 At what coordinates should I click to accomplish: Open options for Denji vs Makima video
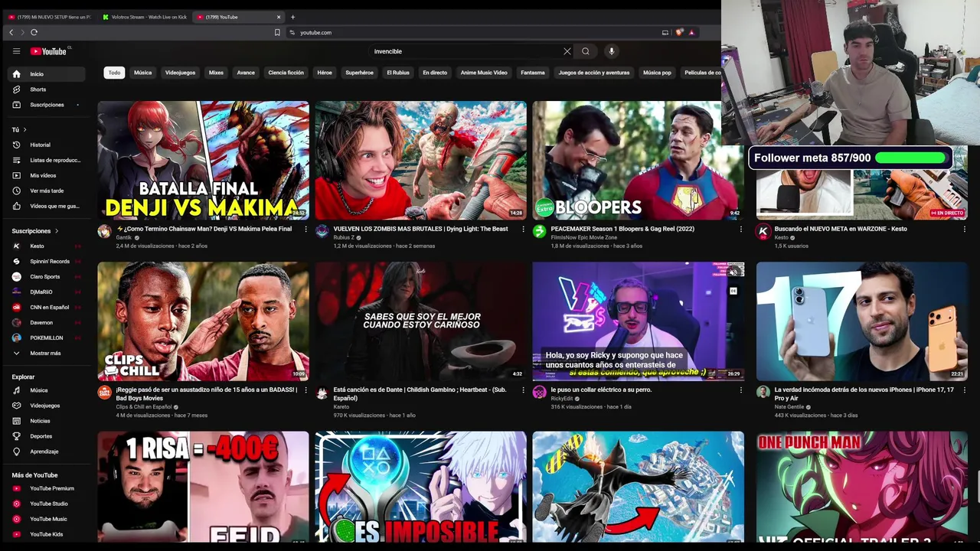click(x=305, y=229)
